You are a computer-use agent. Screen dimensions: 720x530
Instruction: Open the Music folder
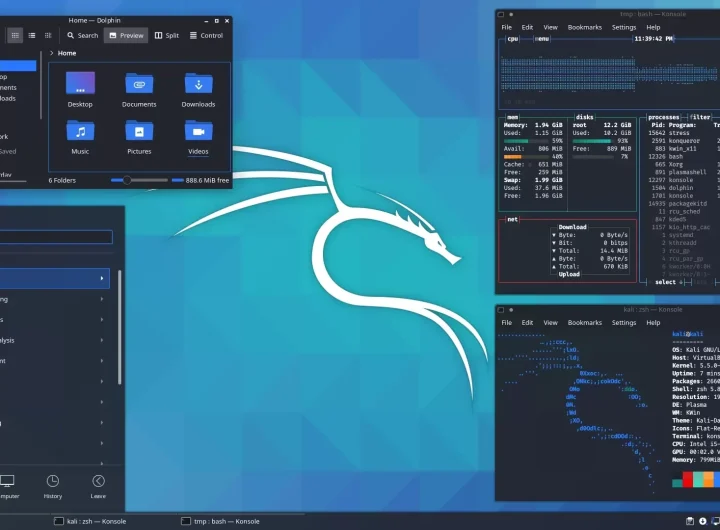(80, 132)
